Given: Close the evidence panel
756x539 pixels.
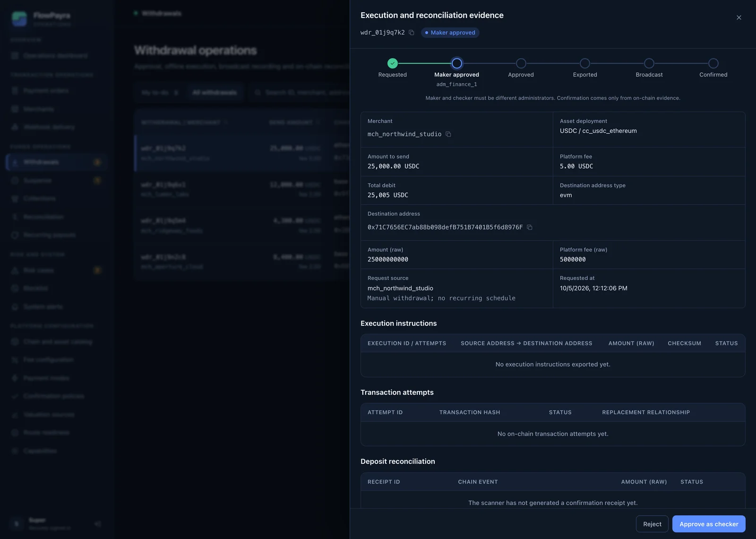Looking at the screenshot, I should 739,17.
